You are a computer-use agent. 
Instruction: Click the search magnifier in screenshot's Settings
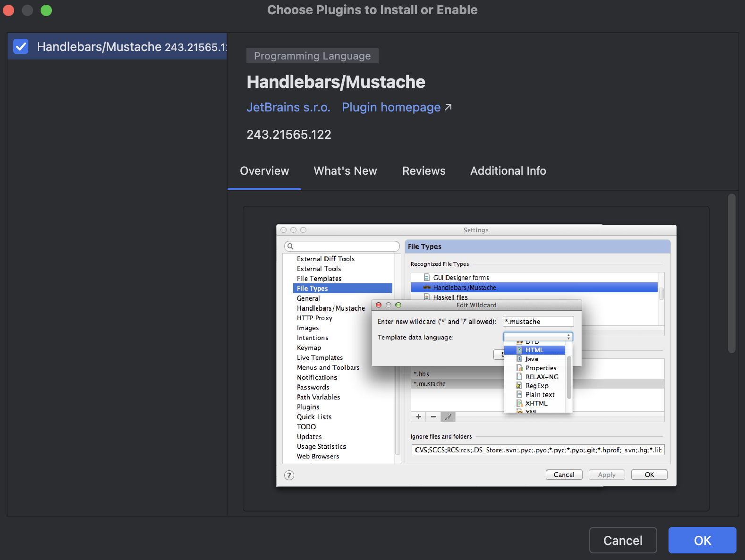[290, 246]
